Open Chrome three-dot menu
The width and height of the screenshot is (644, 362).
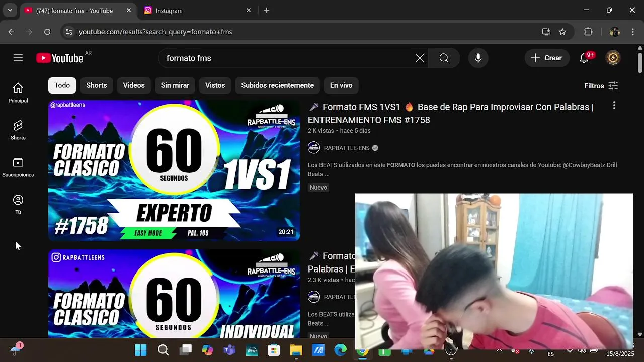[x=633, y=32]
